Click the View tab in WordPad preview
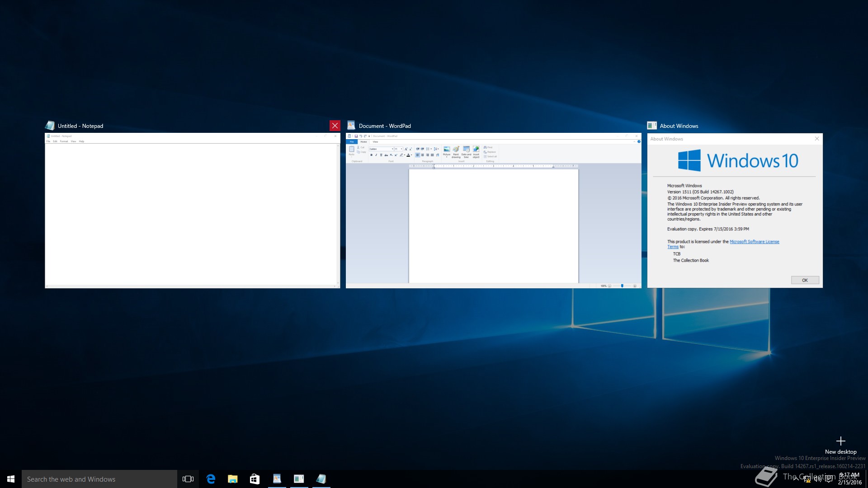The width and height of the screenshot is (868, 488). point(375,142)
